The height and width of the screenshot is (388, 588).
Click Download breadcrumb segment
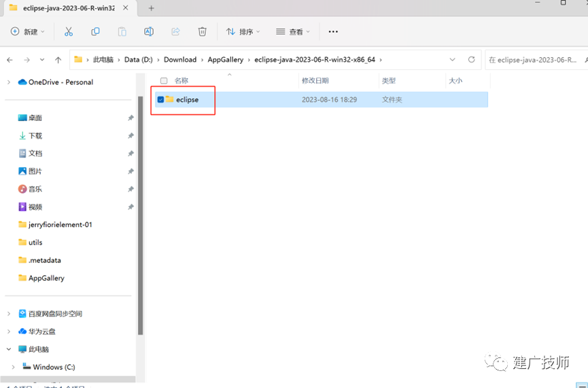(180, 60)
